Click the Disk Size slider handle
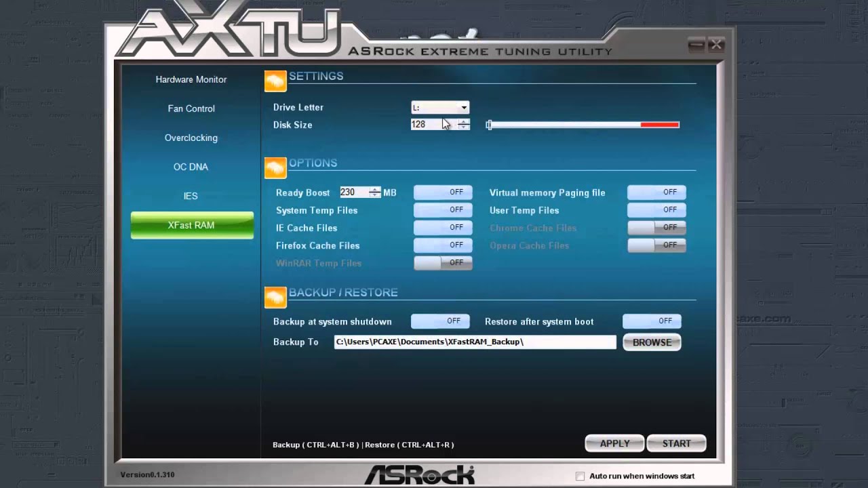Viewport: 868px width, 488px height. pyautogui.click(x=489, y=125)
